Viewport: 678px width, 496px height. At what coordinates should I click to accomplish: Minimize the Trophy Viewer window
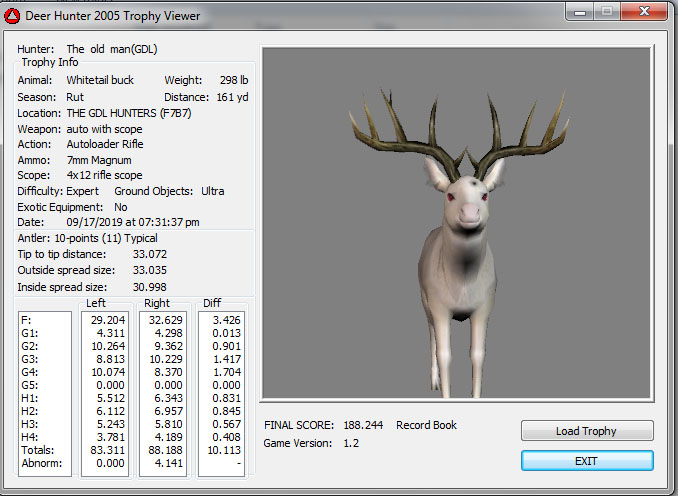tap(581, 13)
